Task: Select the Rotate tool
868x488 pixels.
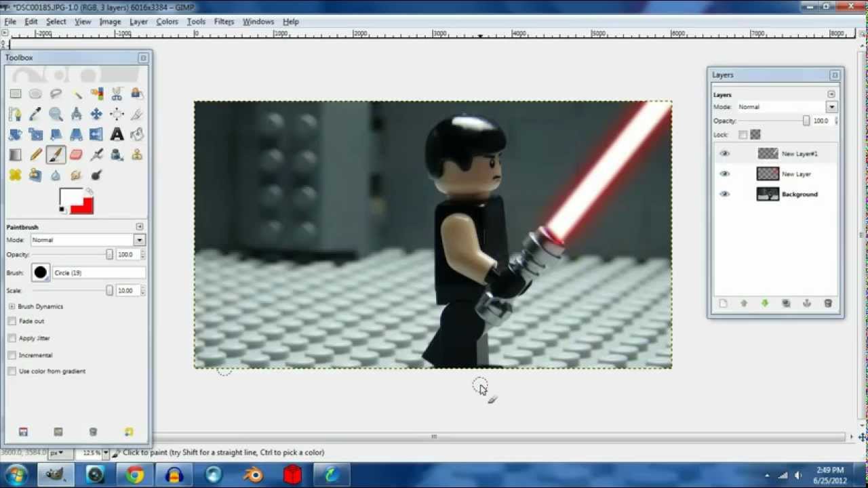Action: (x=15, y=134)
